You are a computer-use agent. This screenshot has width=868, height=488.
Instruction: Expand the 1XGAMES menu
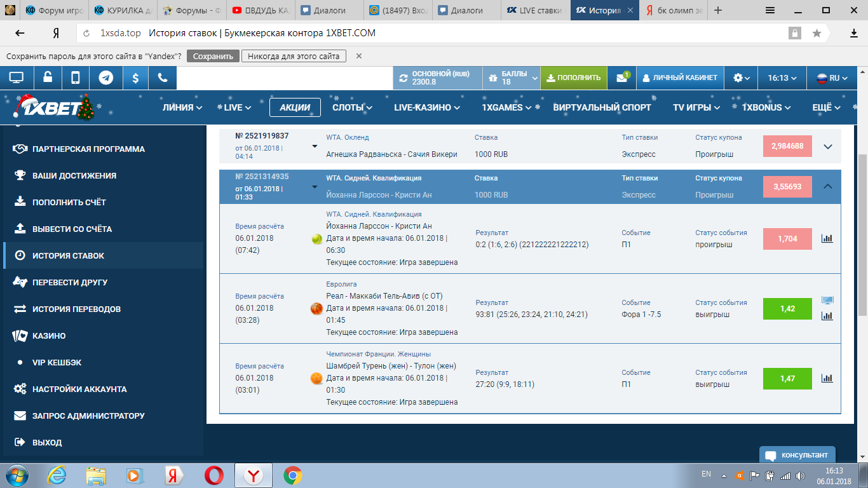click(x=506, y=107)
